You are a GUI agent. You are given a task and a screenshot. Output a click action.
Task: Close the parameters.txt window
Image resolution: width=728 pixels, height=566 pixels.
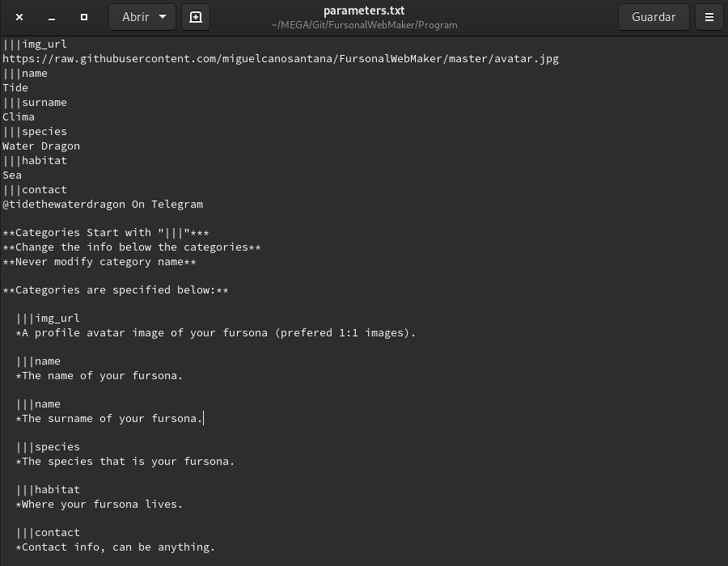click(19, 17)
